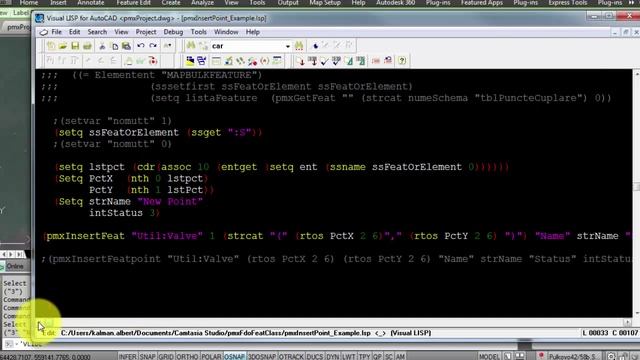This screenshot has width=640, height=360.
Task: Click editor vertical scrollbar down arrow
Action: coord(636,313)
